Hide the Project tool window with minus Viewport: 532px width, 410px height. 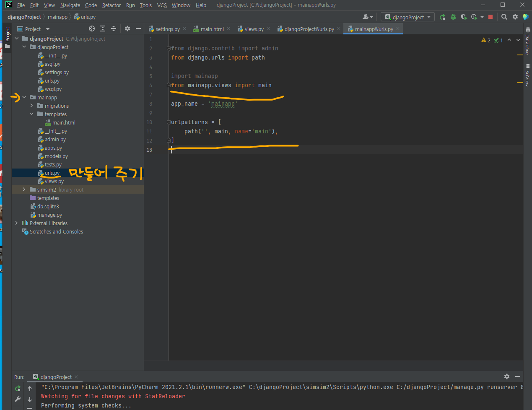pos(138,29)
